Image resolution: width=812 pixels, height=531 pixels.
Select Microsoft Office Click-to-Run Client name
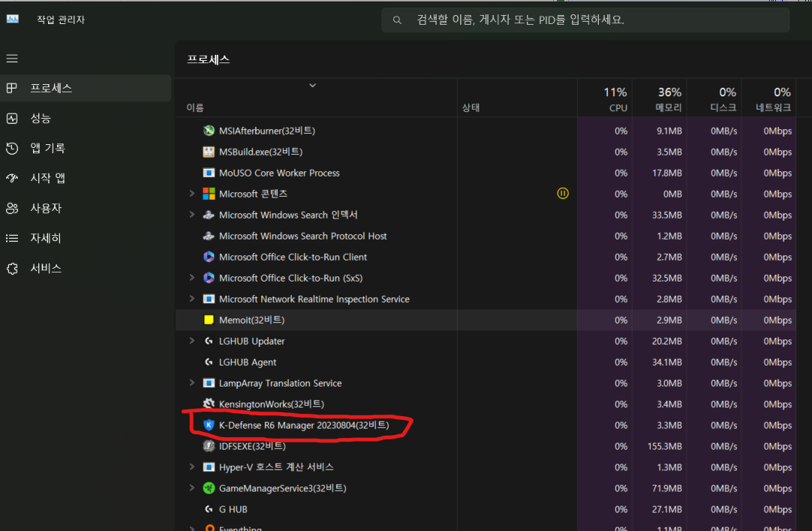[x=293, y=257]
